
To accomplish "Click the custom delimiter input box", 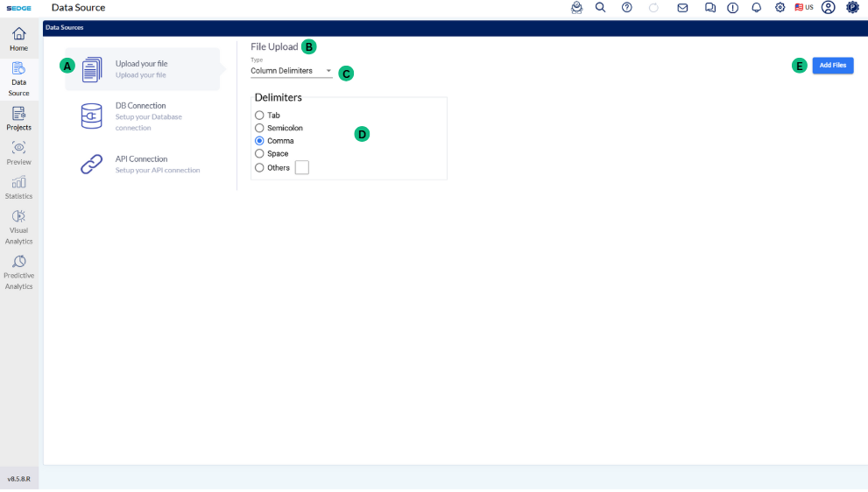I will (302, 168).
